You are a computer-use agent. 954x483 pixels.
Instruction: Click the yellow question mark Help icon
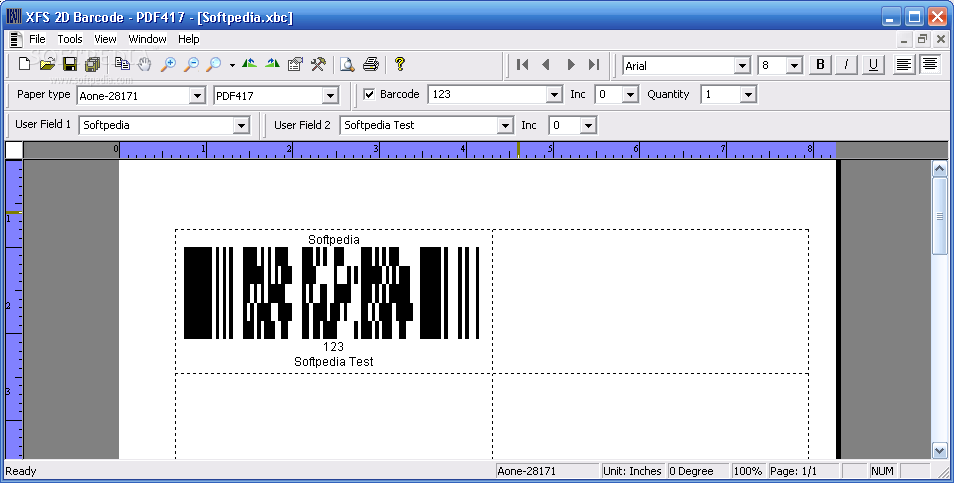click(399, 64)
